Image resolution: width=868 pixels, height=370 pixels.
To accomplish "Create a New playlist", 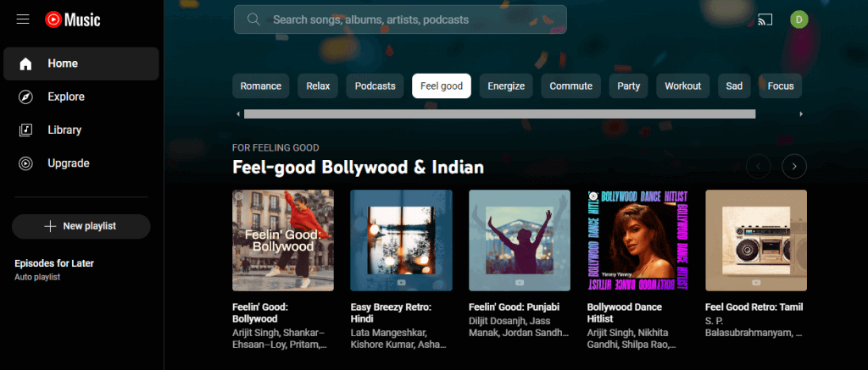I will (x=81, y=226).
